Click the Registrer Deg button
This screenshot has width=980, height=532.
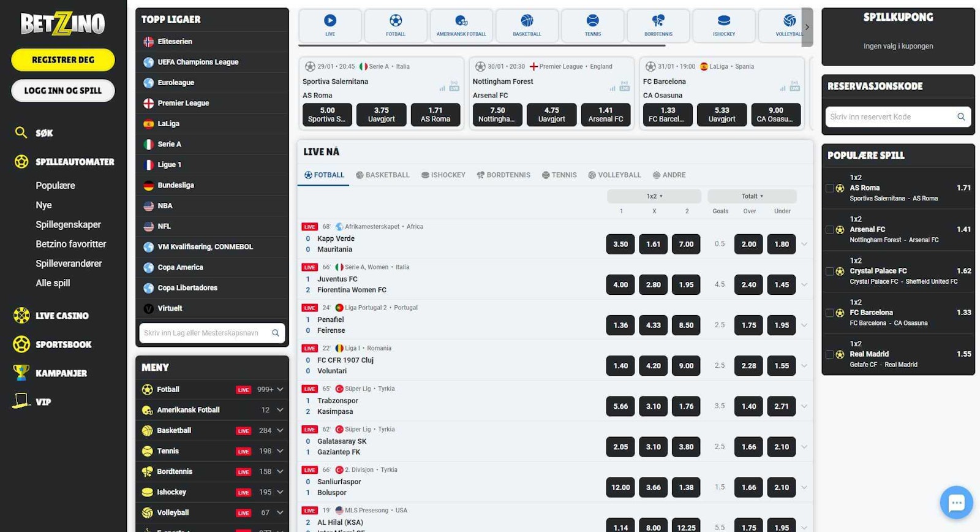62,59
